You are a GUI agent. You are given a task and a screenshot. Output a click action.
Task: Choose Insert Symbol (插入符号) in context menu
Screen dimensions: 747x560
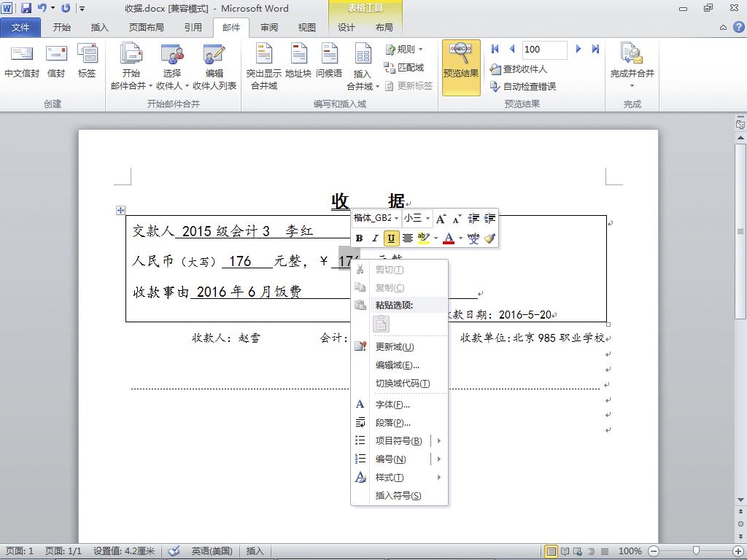click(399, 496)
